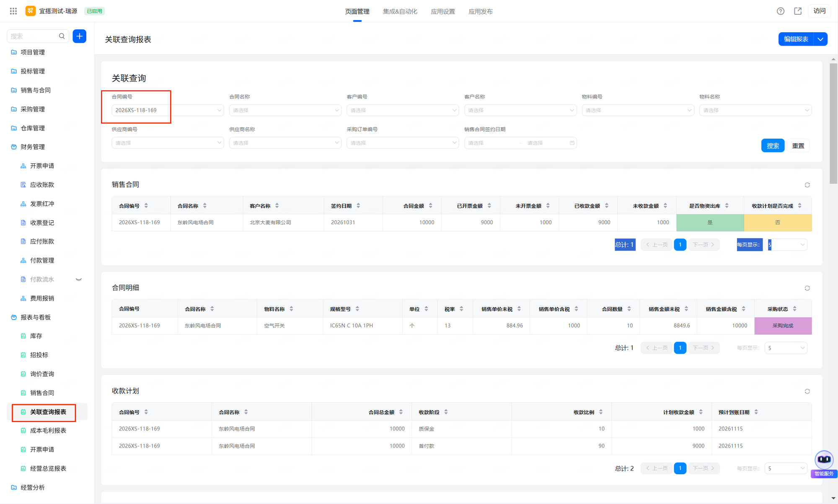The height and width of the screenshot is (504, 838).
Task: Click the search magnifier icon in sidebar
Action: 62,36
